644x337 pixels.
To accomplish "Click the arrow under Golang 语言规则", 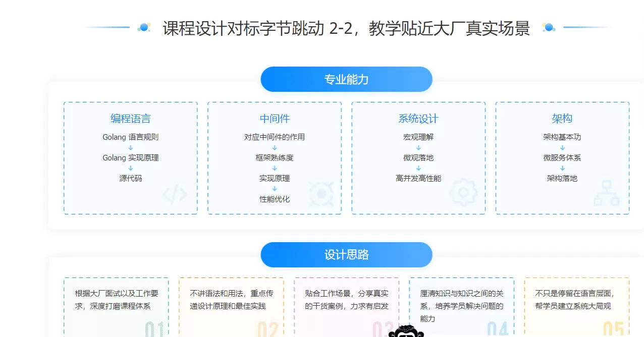I will (x=130, y=147).
